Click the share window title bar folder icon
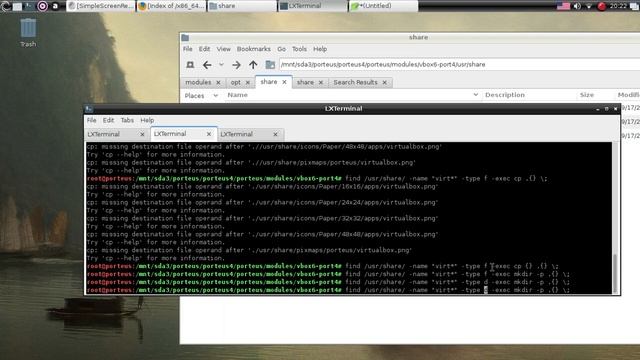Image resolution: width=640 pixels, height=360 pixels. [185, 38]
